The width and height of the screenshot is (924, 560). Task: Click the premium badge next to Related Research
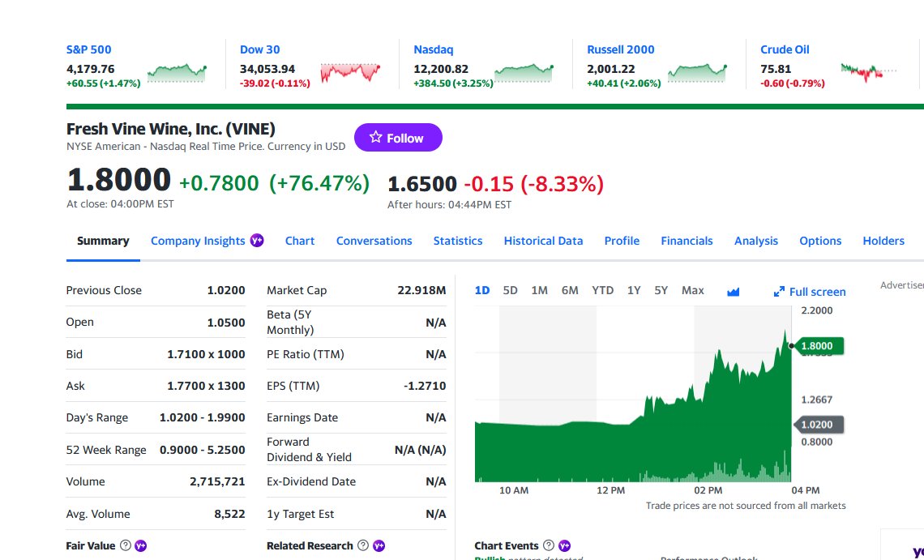click(x=379, y=546)
